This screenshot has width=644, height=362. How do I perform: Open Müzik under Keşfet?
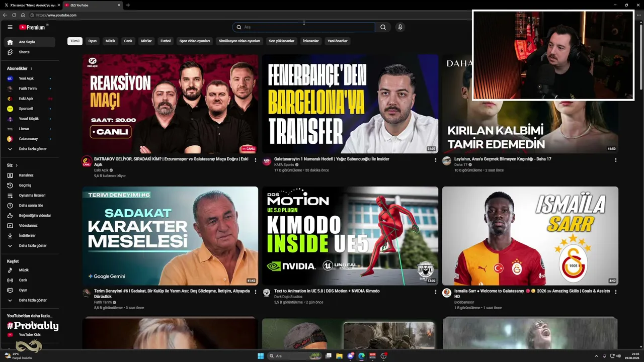pyautogui.click(x=30, y=270)
